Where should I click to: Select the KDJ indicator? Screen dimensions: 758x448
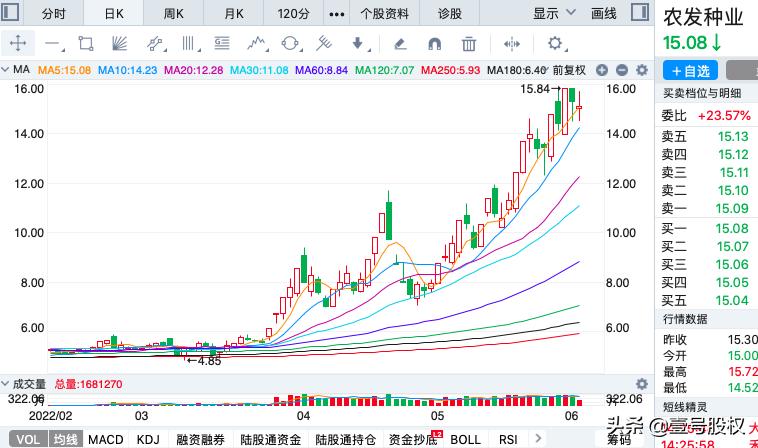point(148,439)
